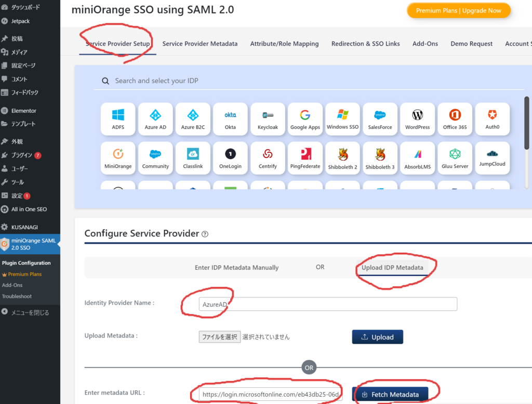Click the Upload metadata button
This screenshot has width=532, height=404.
pyautogui.click(x=377, y=337)
